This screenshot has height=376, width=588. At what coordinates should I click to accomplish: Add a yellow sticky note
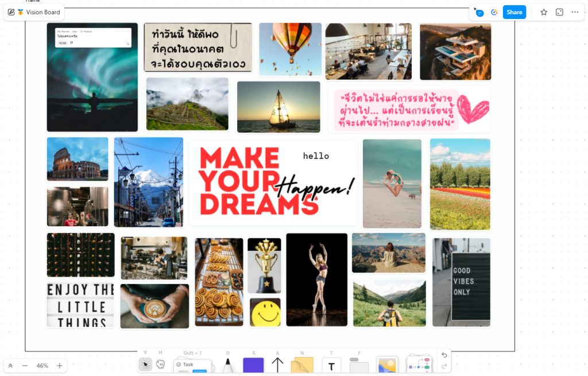(302, 366)
